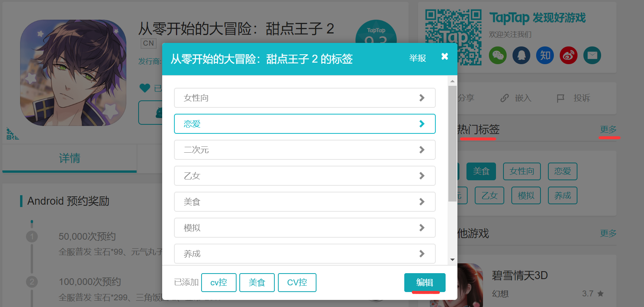The image size is (644, 307).
Task: Open the 碧雪情天3D game link
Action: click(x=520, y=275)
